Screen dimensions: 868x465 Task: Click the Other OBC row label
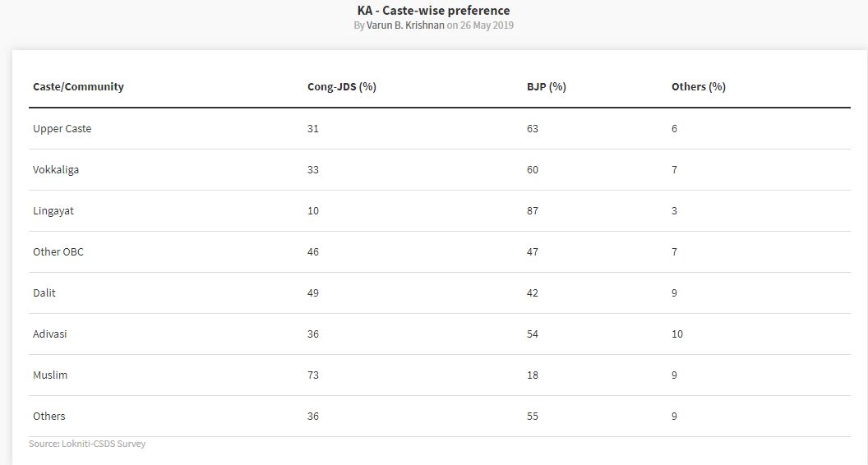(58, 252)
